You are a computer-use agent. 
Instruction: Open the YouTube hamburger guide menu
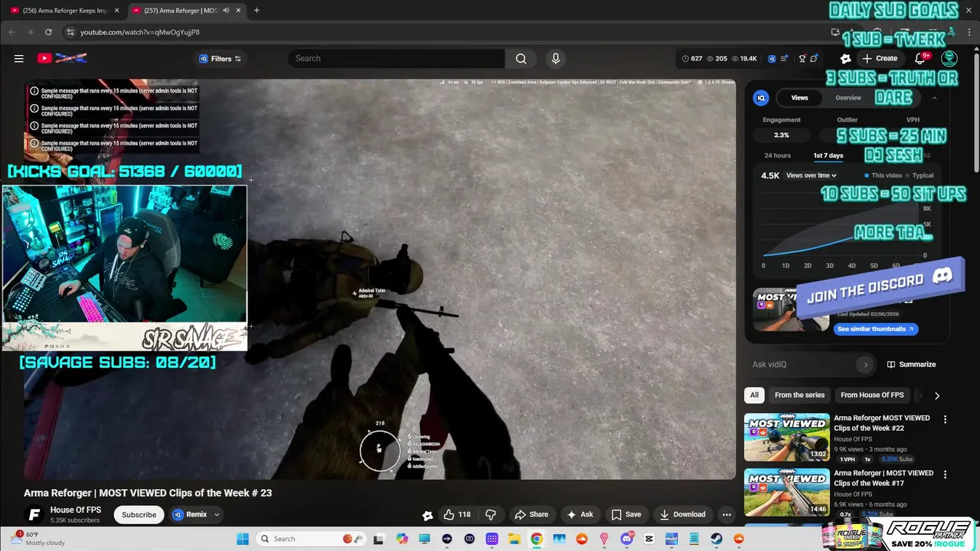(18, 58)
